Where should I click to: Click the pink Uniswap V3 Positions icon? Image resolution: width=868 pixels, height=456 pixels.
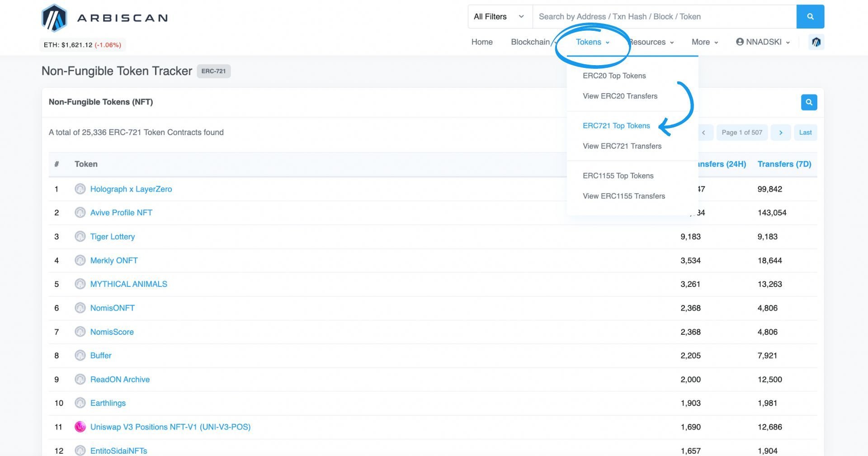click(x=80, y=427)
